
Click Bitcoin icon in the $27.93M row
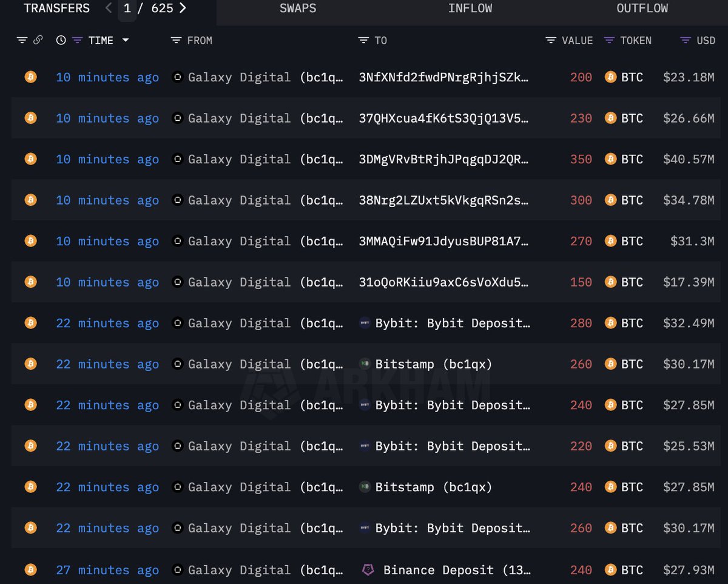coord(30,569)
